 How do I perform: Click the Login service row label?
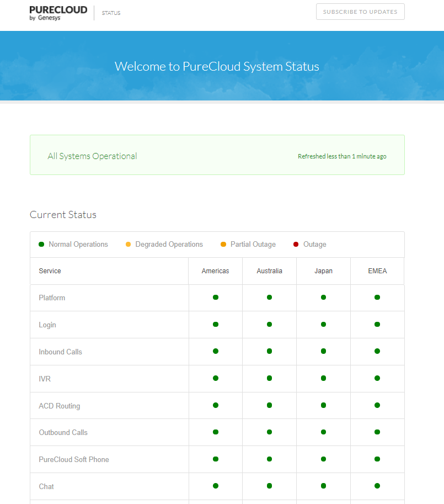(47, 325)
